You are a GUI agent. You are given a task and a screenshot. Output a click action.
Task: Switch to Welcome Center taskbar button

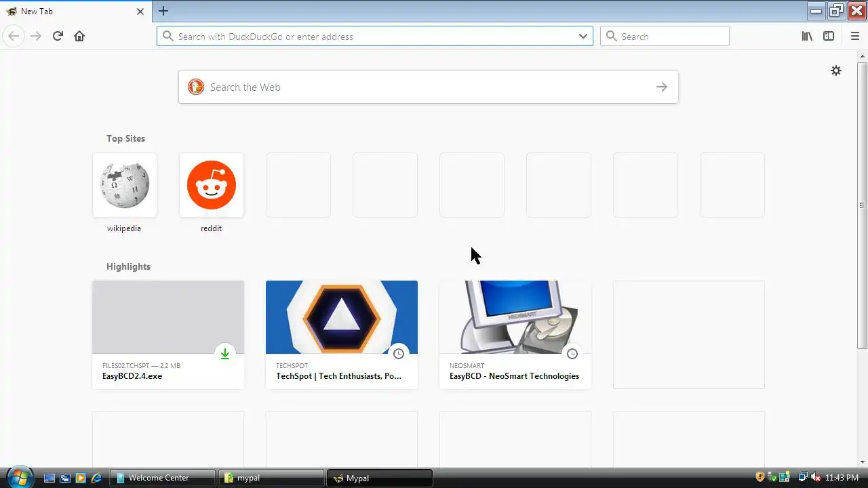point(162,478)
